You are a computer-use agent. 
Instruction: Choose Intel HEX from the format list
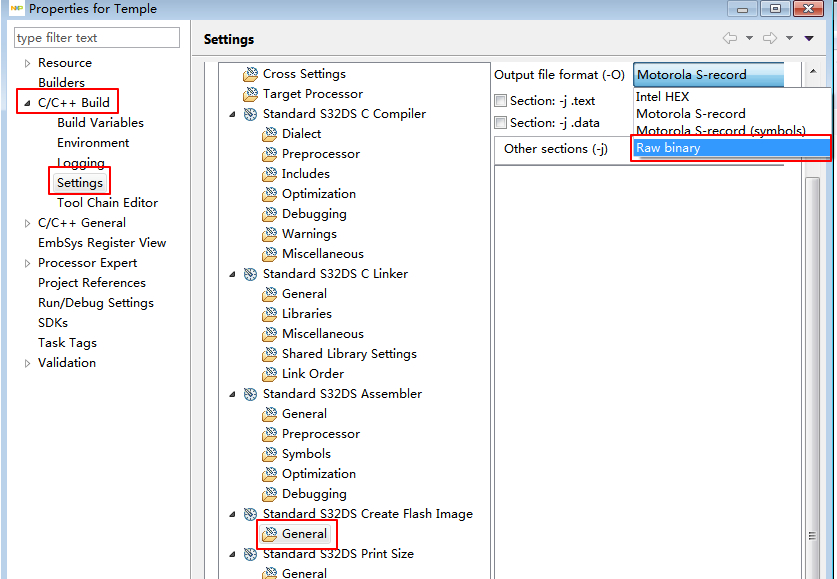[731, 97]
